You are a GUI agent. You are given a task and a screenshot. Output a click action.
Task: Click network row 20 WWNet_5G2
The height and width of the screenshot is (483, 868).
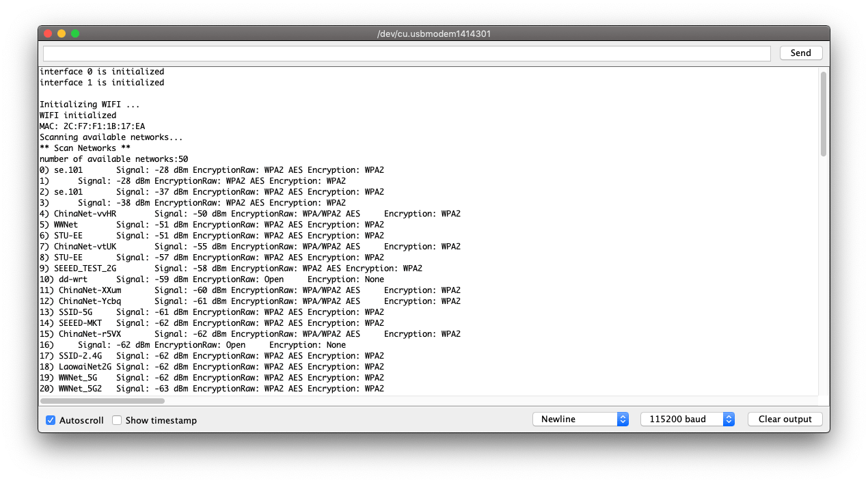point(212,389)
